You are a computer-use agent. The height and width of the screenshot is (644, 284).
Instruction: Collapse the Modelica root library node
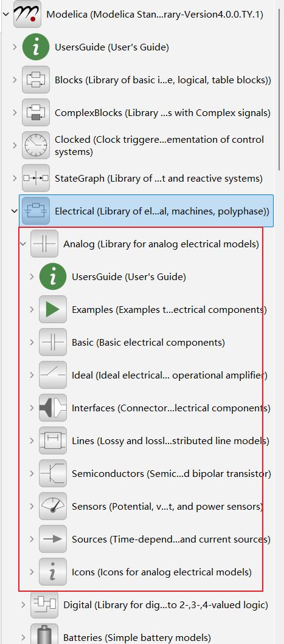5,14
